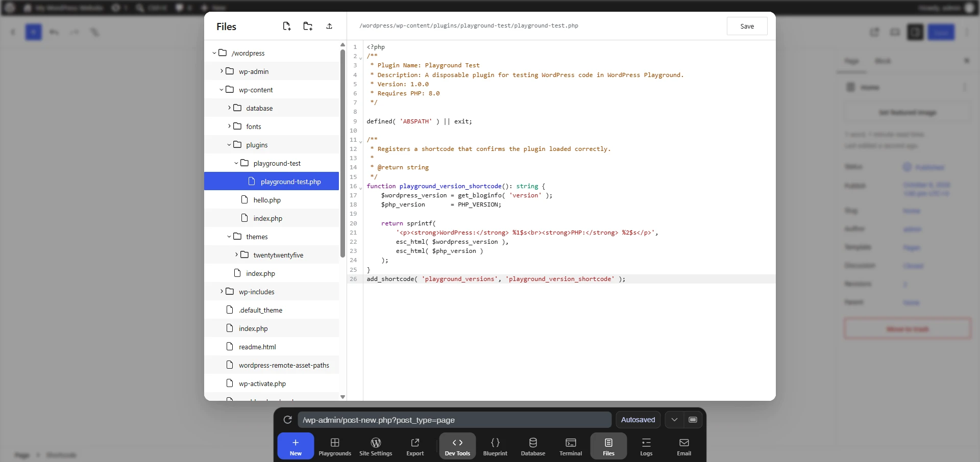
Task: Open hello.php in plugins folder
Action: click(x=272, y=200)
